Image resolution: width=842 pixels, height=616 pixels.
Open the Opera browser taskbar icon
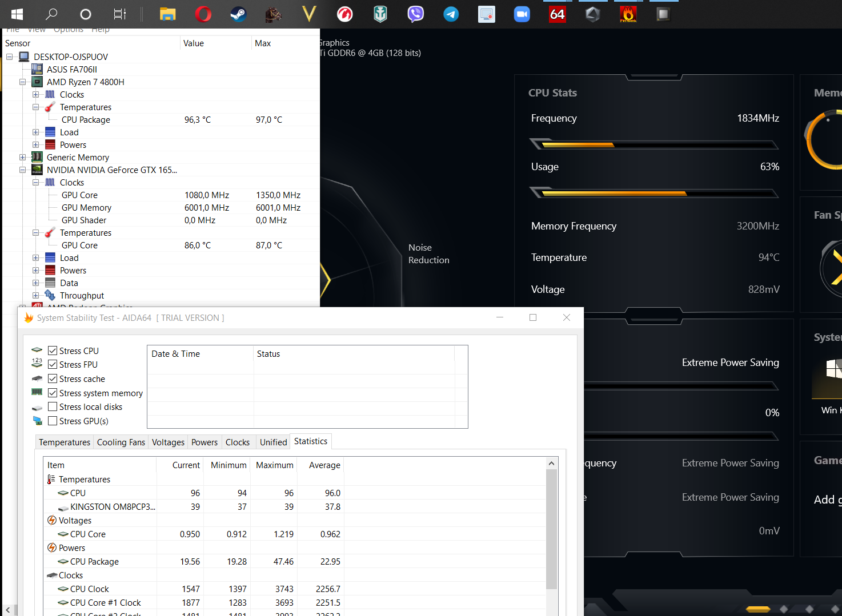pos(203,14)
